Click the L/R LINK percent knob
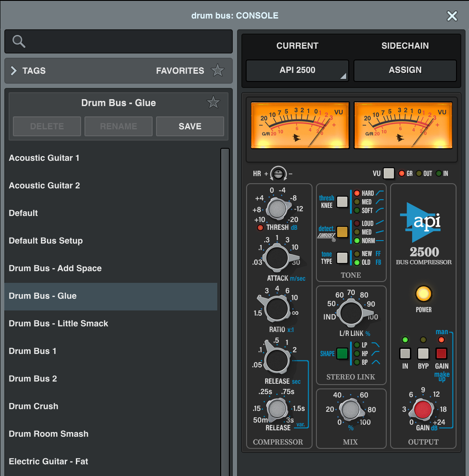The image size is (469, 476). pyautogui.click(x=351, y=313)
